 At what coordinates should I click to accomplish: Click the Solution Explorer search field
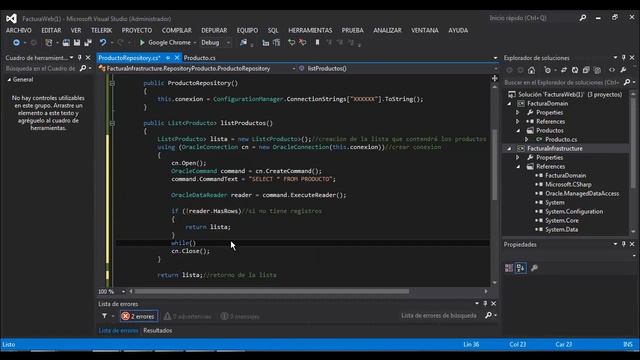point(562,82)
